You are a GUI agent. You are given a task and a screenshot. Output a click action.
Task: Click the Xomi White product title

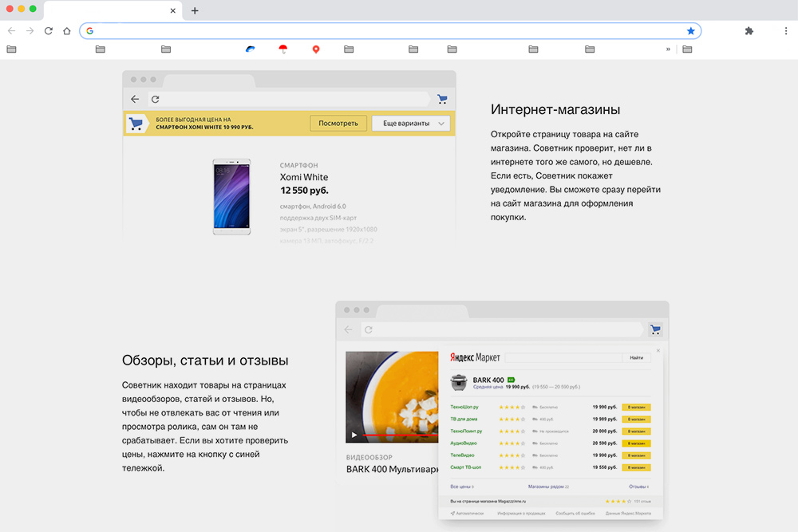pos(304,177)
